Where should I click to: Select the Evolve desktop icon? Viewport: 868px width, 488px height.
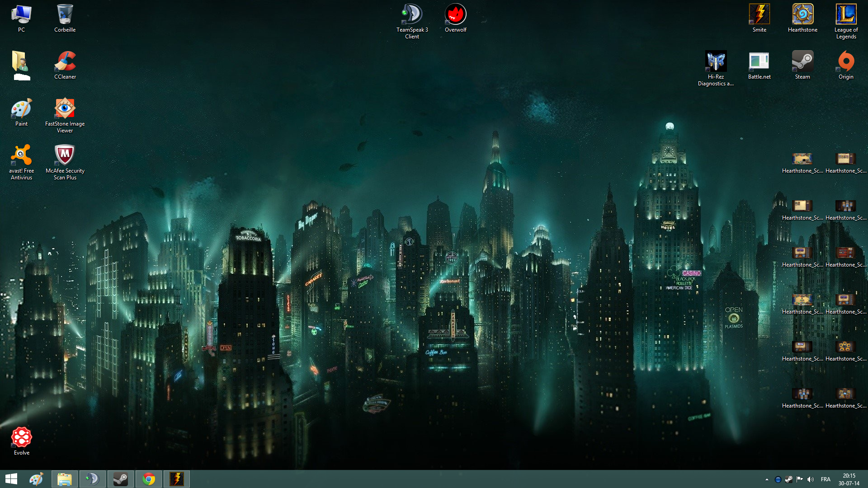click(x=21, y=441)
